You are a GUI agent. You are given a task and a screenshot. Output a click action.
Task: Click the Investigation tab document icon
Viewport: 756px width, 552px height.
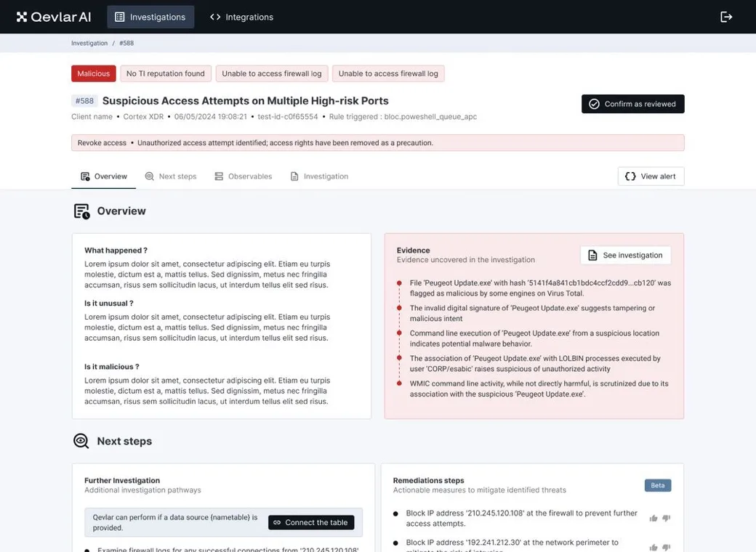coord(294,176)
